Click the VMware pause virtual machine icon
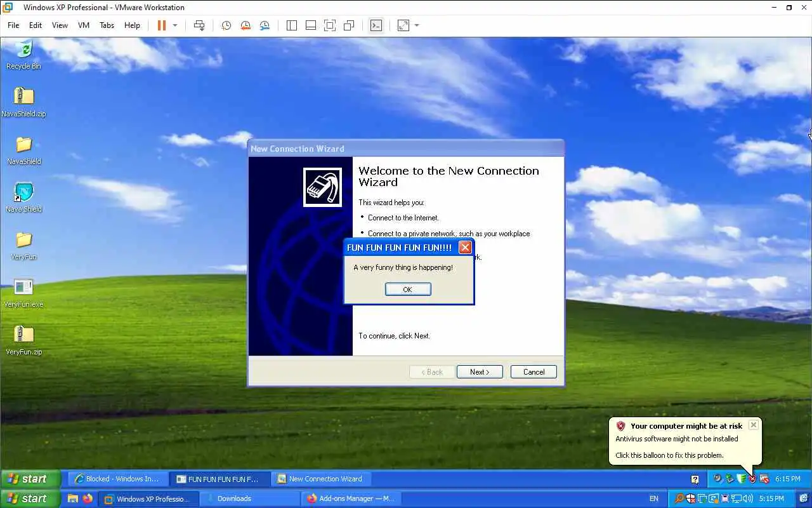812x508 pixels. click(x=161, y=25)
